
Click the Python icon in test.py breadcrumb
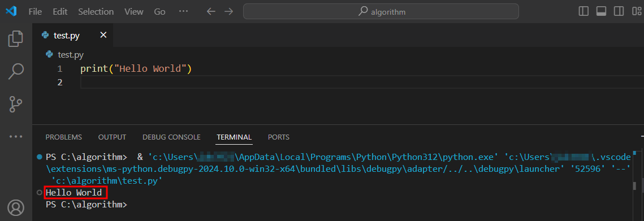pyautogui.click(x=50, y=55)
